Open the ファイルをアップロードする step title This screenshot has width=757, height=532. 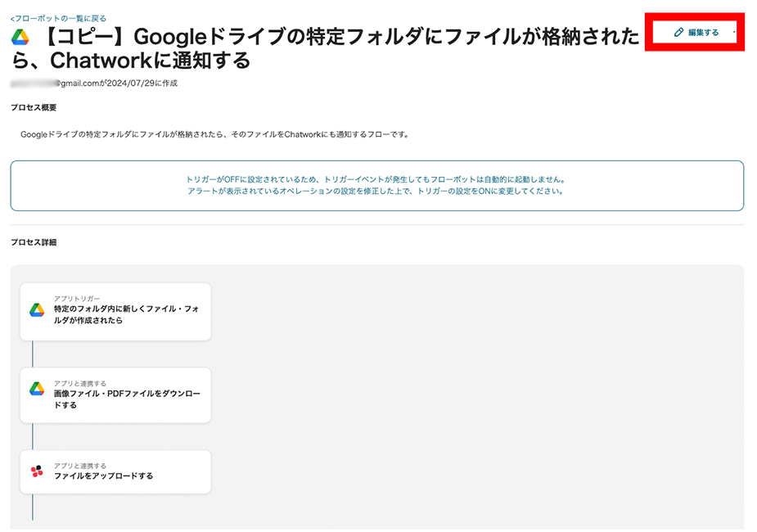[104, 476]
